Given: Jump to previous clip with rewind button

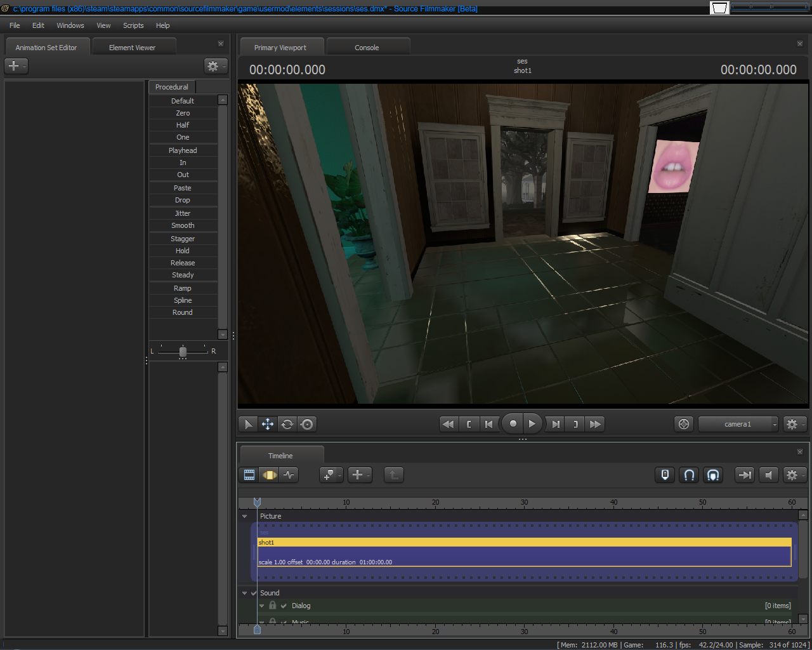Looking at the screenshot, I should pyautogui.click(x=449, y=424).
